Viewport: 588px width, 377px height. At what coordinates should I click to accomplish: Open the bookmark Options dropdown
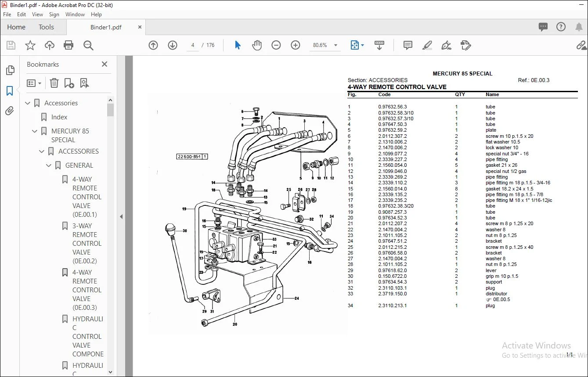tap(34, 83)
